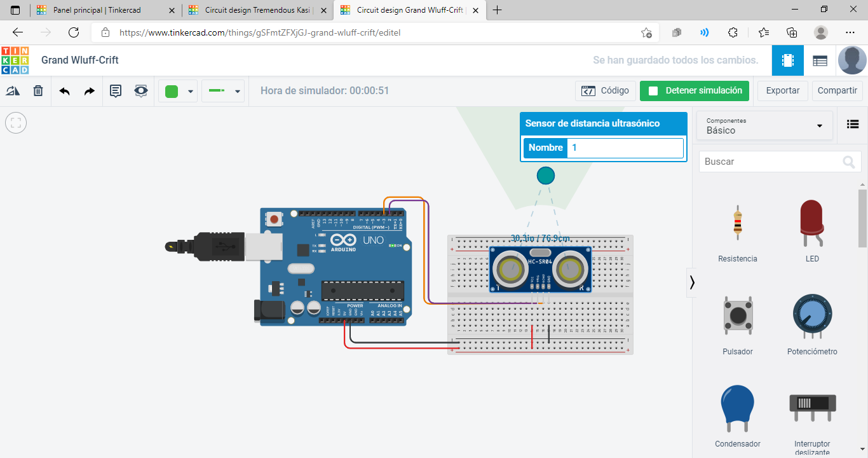868x458 pixels.
Task: Toggle the components list view icon
Action: pos(853,125)
